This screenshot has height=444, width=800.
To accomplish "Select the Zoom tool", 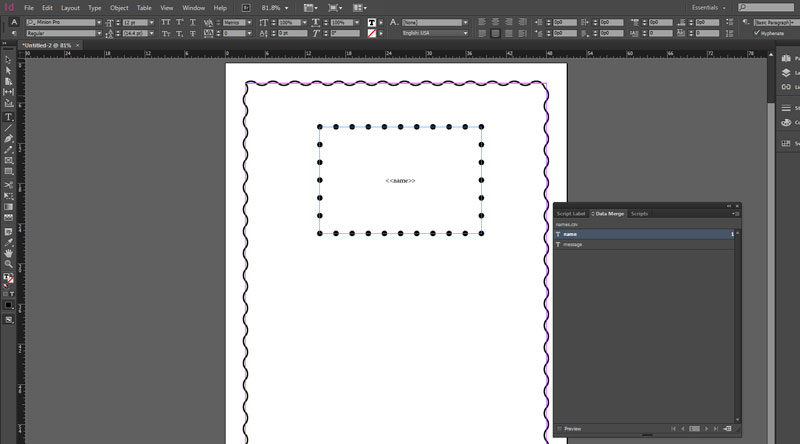I will coord(8,264).
